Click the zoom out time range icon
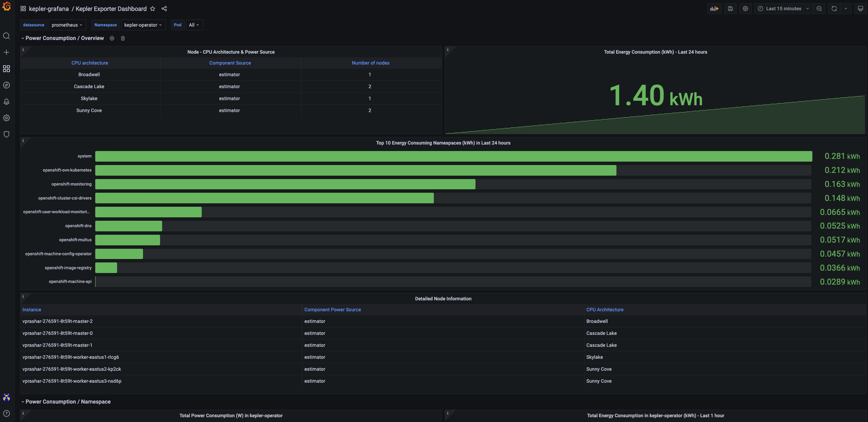Screen dimensions: 868x422 tap(819, 9)
